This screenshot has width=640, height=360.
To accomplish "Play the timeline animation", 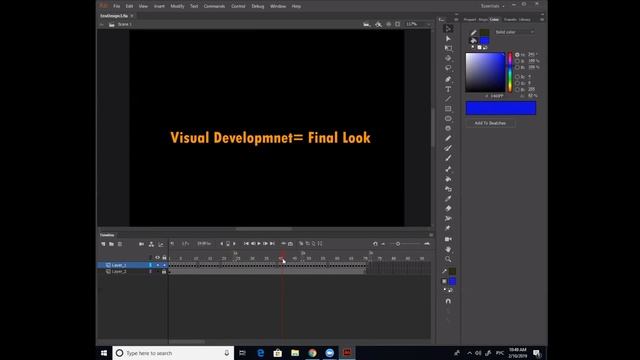I will point(259,244).
